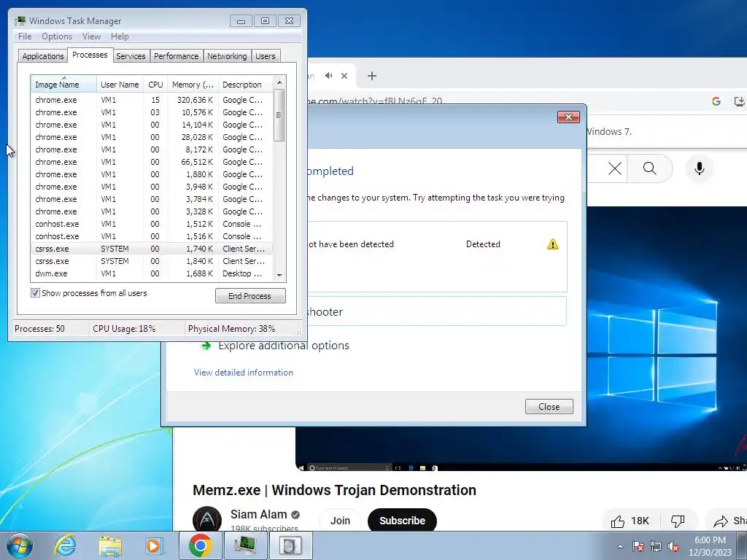Open Siam Alam channel avatar

click(206, 519)
